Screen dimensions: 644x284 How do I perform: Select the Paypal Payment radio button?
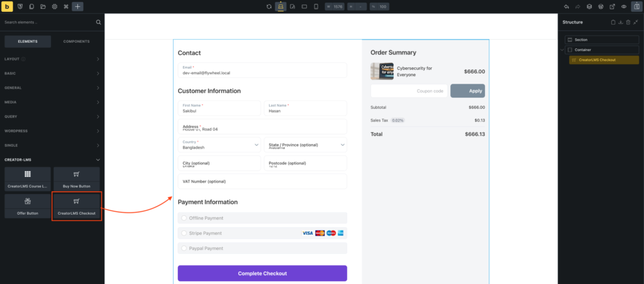pos(184,248)
